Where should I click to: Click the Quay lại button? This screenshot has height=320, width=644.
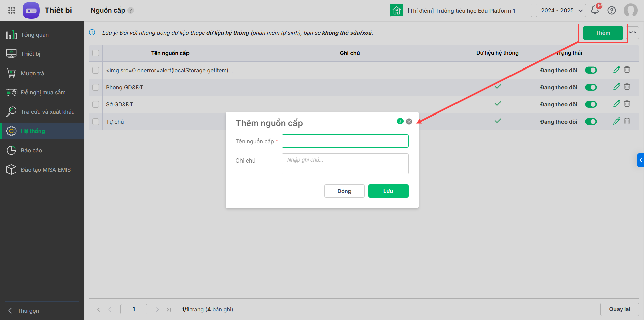tap(620, 309)
